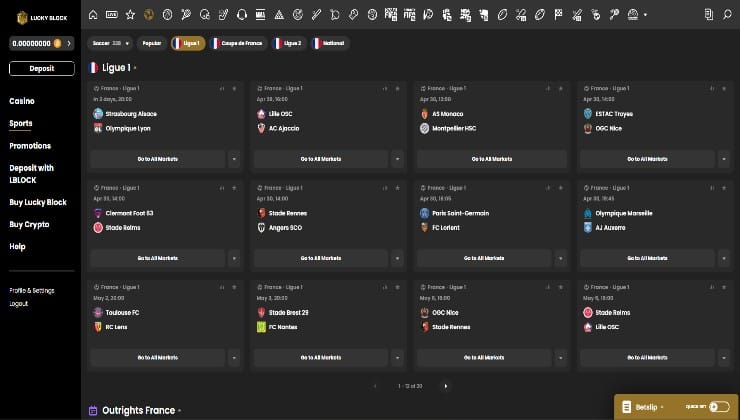Open the favorites star in top bar

coord(130,15)
